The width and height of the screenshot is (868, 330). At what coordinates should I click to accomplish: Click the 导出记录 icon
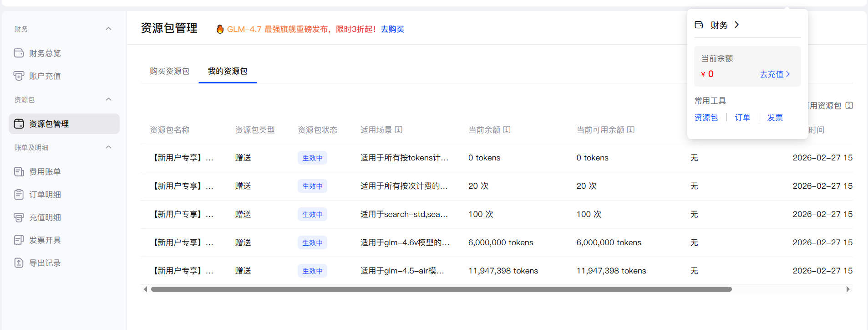pos(19,263)
